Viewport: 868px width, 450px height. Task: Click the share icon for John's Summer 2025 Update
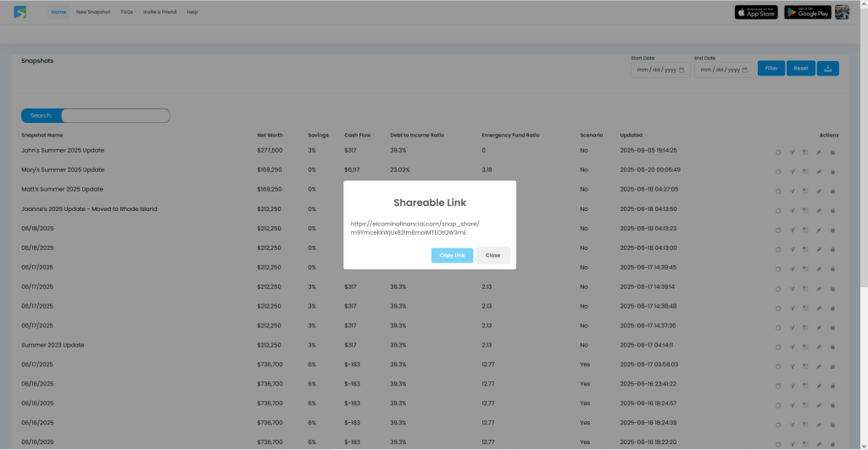click(792, 153)
